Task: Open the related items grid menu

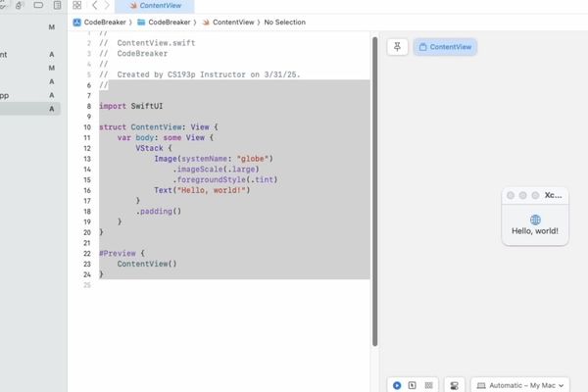Action: coord(76,5)
